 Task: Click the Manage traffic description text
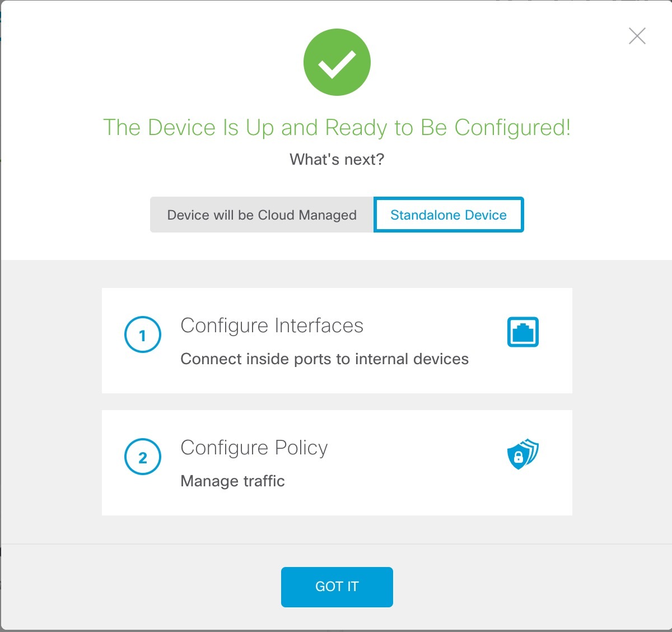(x=232, y=481)
